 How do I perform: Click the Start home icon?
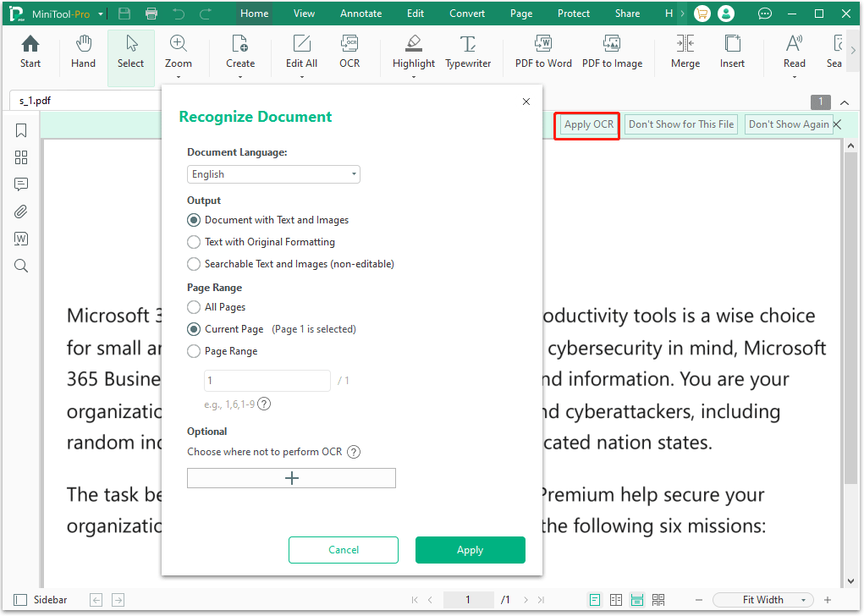pos(30,52)
